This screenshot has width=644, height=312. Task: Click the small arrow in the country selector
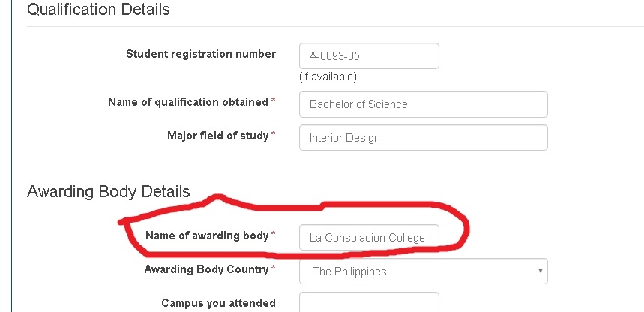pos(540,271)
